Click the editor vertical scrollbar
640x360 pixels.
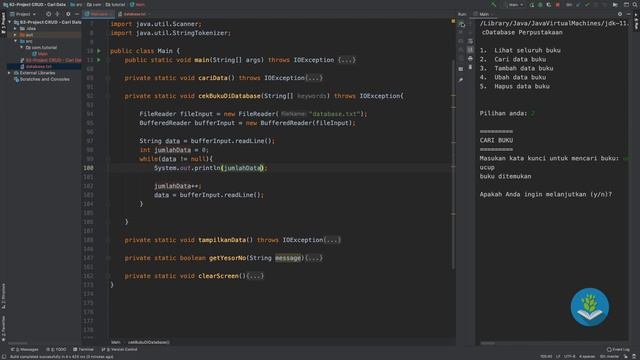[x=453, y=163]
